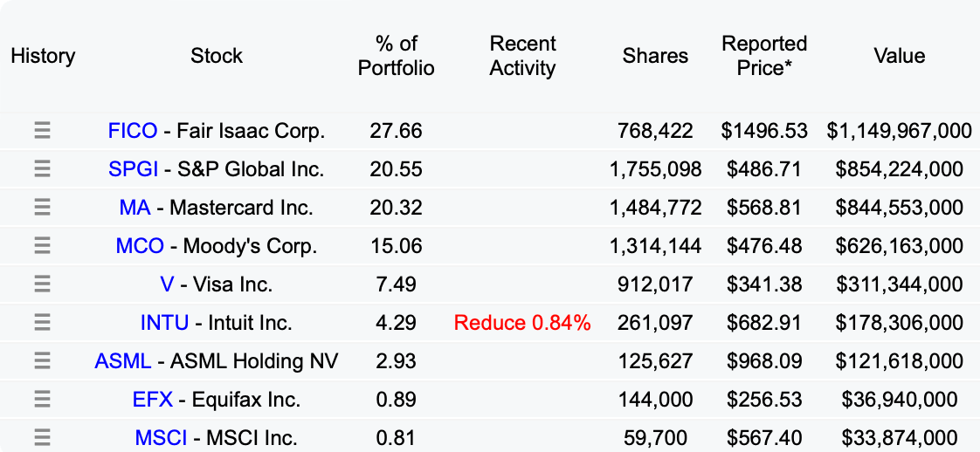Open the INTU ticker link
The width and height of the screenshot is (980, 452).
164,323
